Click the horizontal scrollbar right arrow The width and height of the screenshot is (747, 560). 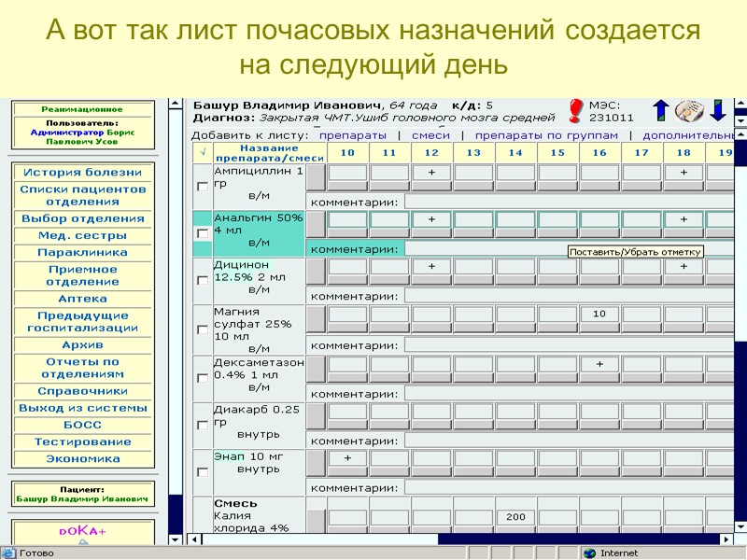[x=726, y=539]
